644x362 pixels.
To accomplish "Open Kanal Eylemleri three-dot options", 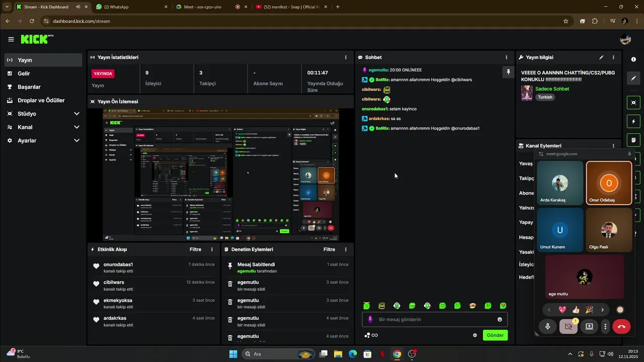I will (x=613, y=146).
